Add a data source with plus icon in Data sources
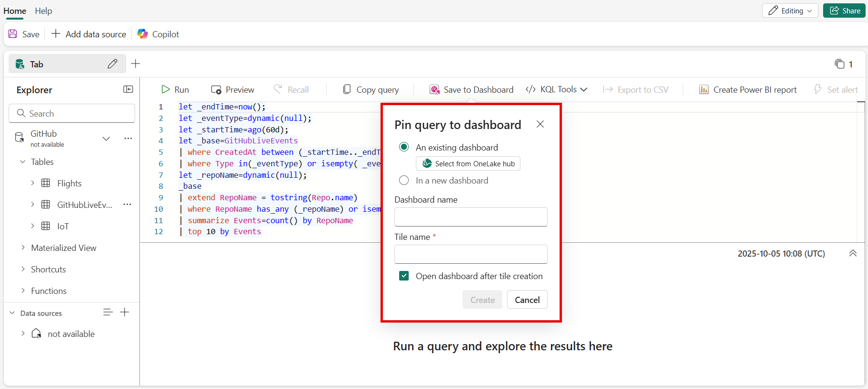 click(x=125, y=313)
